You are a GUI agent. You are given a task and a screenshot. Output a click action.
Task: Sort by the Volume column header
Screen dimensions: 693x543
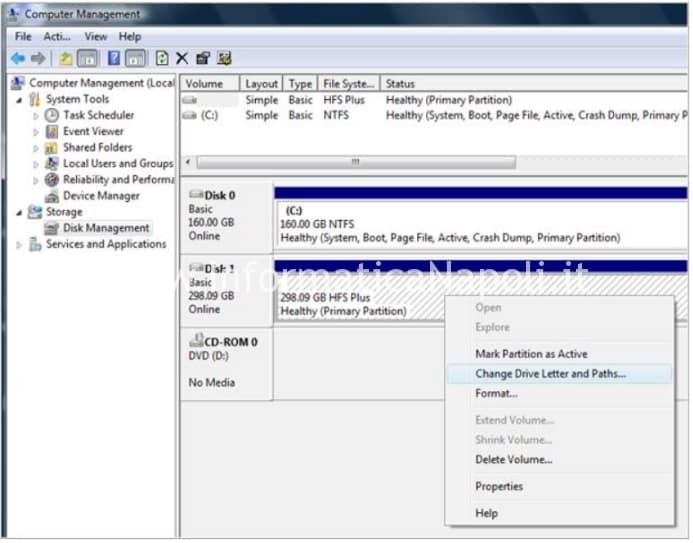(210, 84)
